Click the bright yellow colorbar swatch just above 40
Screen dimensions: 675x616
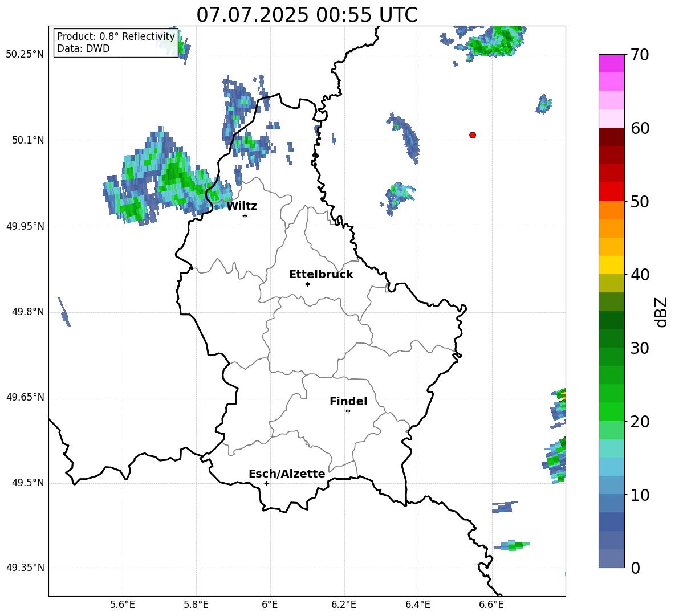[611, 265]
